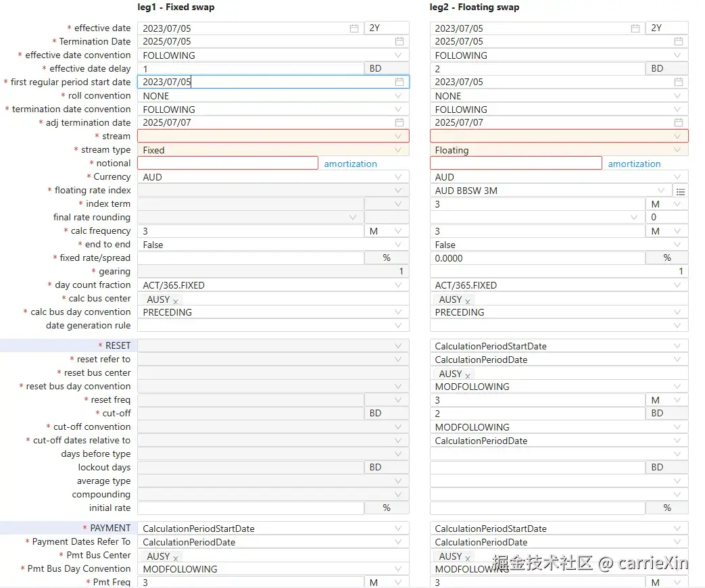Click list icon beside AUD BBSW 3M
The image size is (705, 588).
[x=681, y=191]
